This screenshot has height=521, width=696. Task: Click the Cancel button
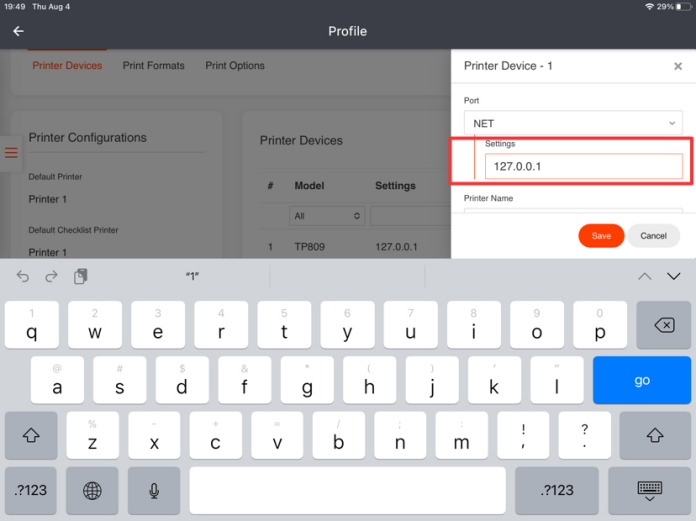tap(653, 236)
